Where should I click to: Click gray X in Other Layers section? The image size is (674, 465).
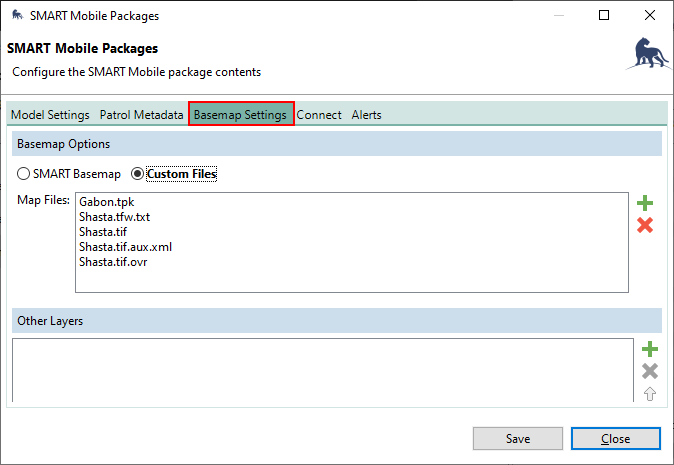[x=650, y=371]
